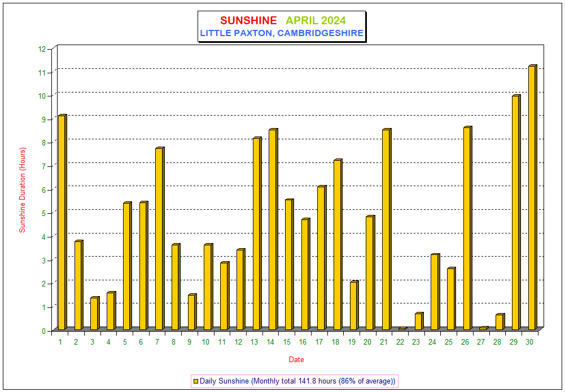The width and height of the screenshot is (565, 392).
Task: Select the bar for date 23
Action: pyautogui.click(x=419, y=321)
